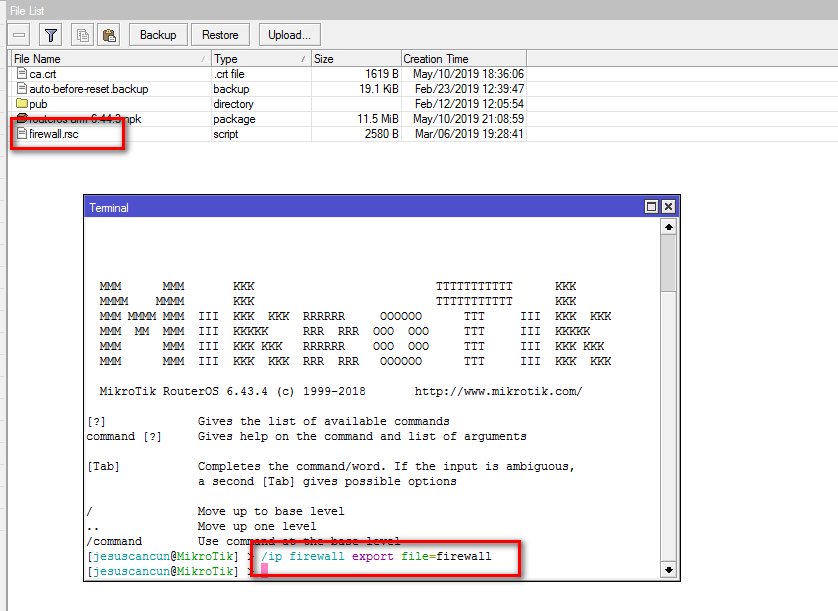The image size is (838, 611).
Task: Close the Terminal window
Action: click(x=668, y=207)
